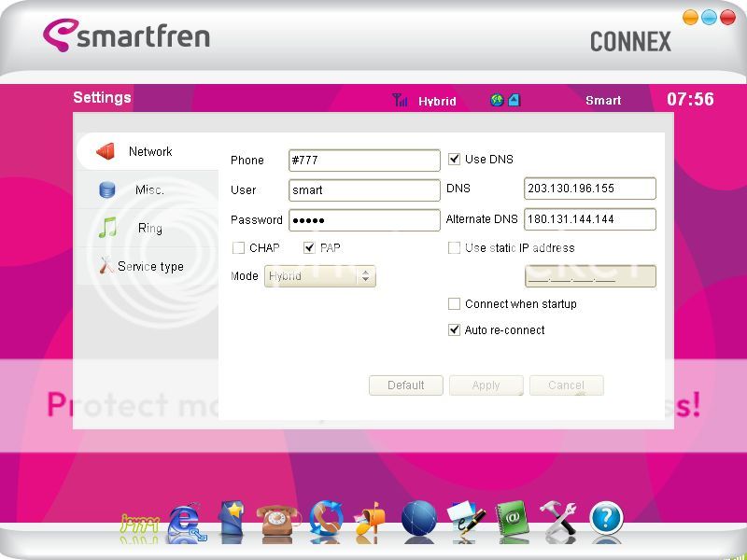Open the mailbox messages icon
The width and height of the screenshot is (747, 560).
[x=371, y=520]
